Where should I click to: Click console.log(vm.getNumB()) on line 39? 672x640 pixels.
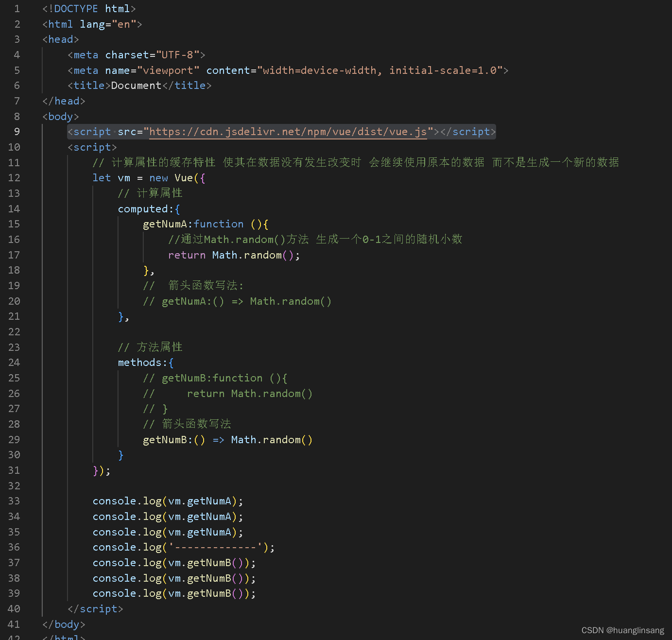(174, 593)
